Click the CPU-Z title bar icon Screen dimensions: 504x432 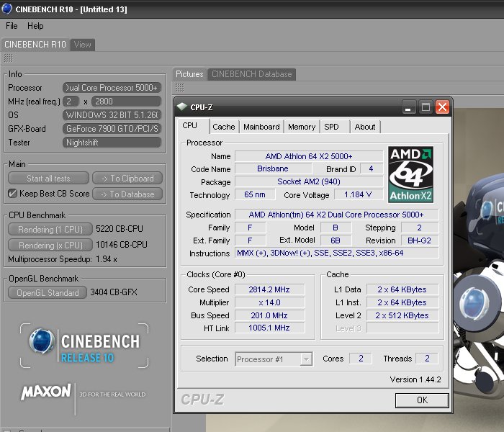182,107
